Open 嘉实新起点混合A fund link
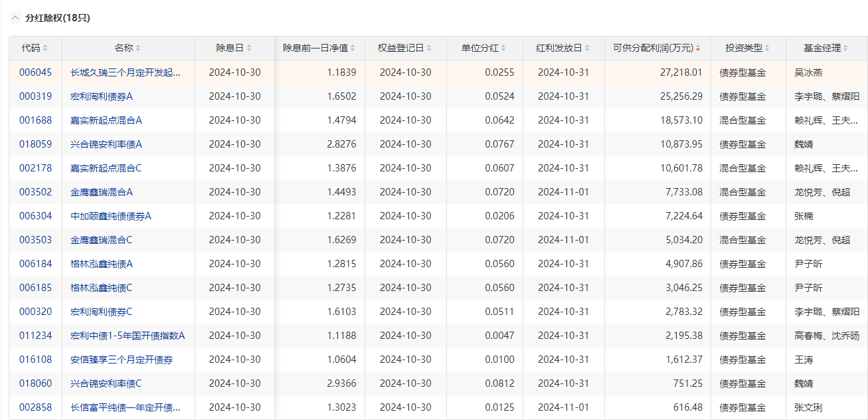Viewport: 868px width, 420px height. coord(106,120)
